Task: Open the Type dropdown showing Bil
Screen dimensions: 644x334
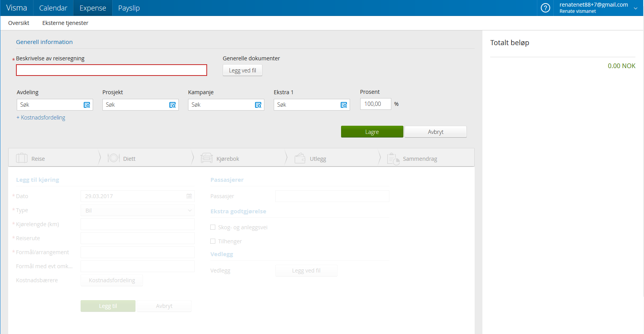Action: pyautogui.click(x=137, y=211)
